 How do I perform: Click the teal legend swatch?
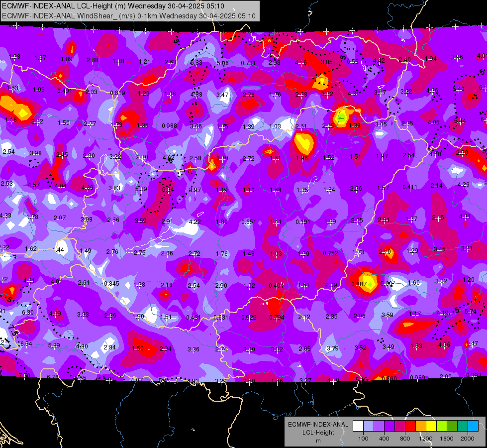pyautogui.click(x=463, y=426)
